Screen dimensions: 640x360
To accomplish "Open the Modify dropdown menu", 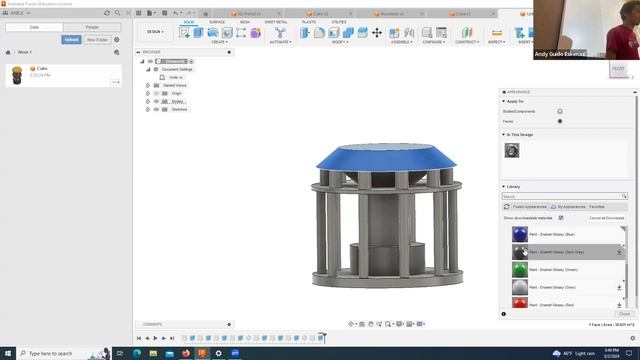I will point(340,42).
